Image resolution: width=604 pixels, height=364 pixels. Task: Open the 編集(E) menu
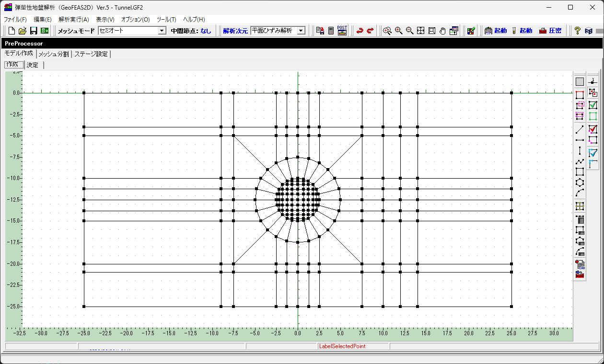43,20
